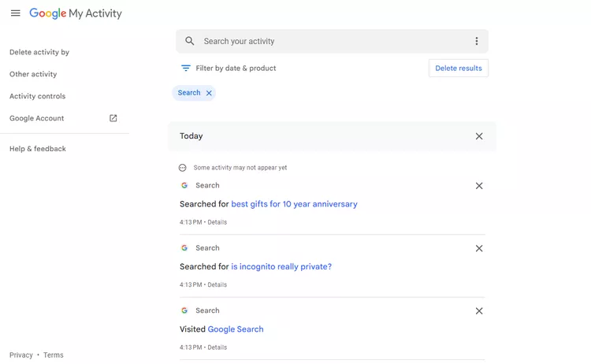Open Google Account external link icon
The width and height of the screenshot is (591, 364).
(x=113, y=118)
